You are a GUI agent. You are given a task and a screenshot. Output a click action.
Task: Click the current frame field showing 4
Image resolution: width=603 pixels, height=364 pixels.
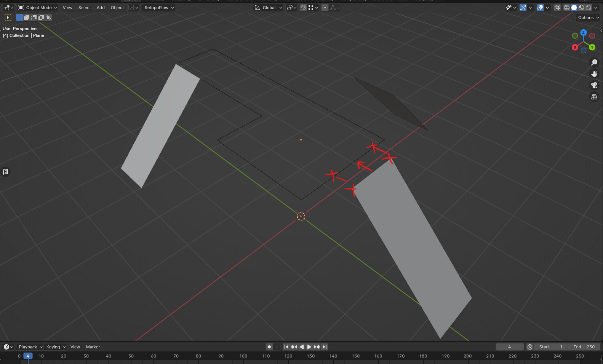(x=509, y=347)
